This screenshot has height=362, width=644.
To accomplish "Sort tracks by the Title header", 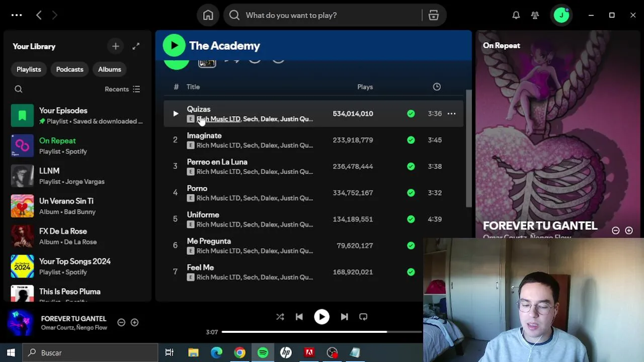I will tap(193, 87).
